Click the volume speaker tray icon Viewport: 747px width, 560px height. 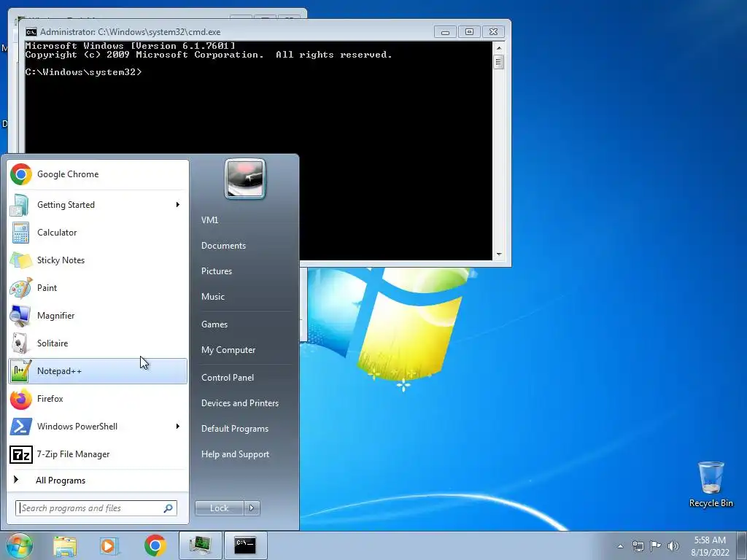(x=673, y=546)
